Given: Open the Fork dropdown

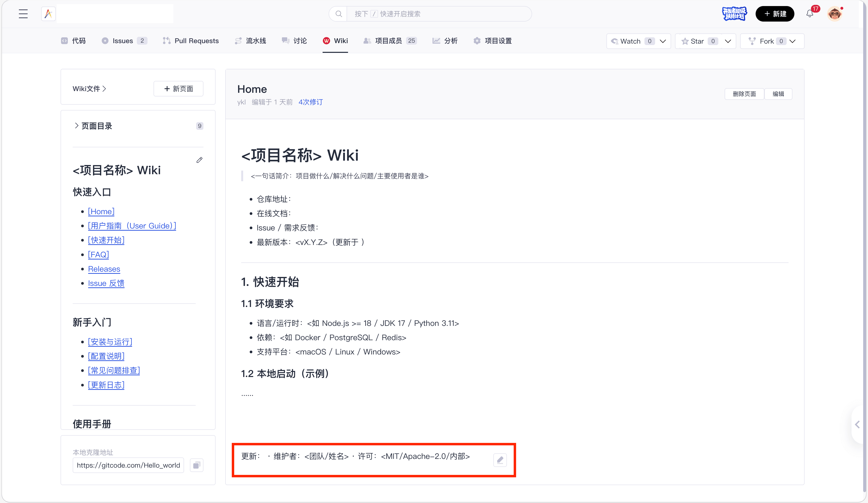Looking at the screenshot, I should pos(793,41).
